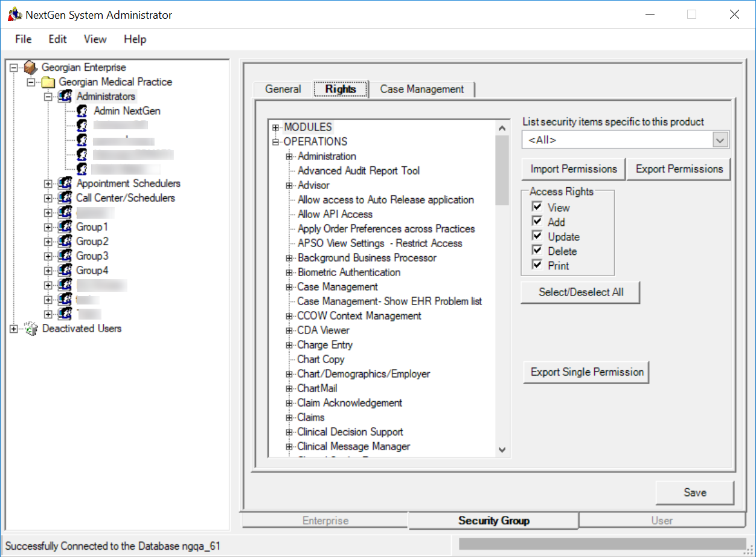
Task: Click the Group3 group icon
Action: (x=65, y=256)
